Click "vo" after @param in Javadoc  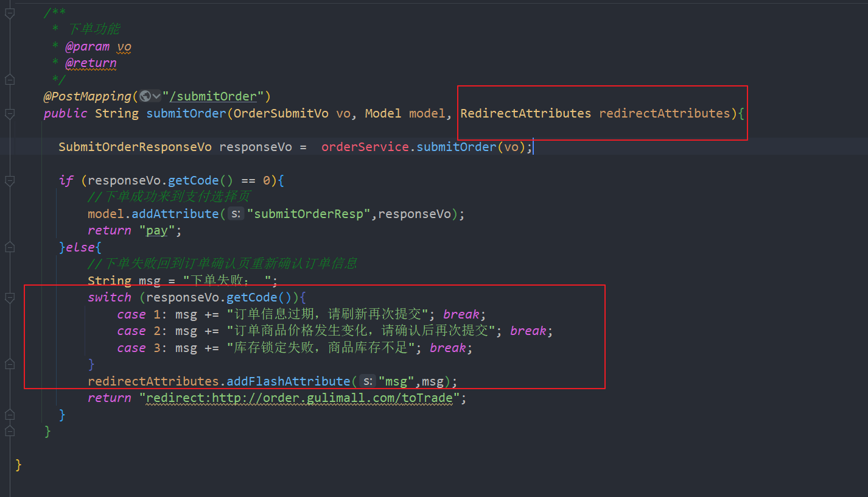coord(124,46)
